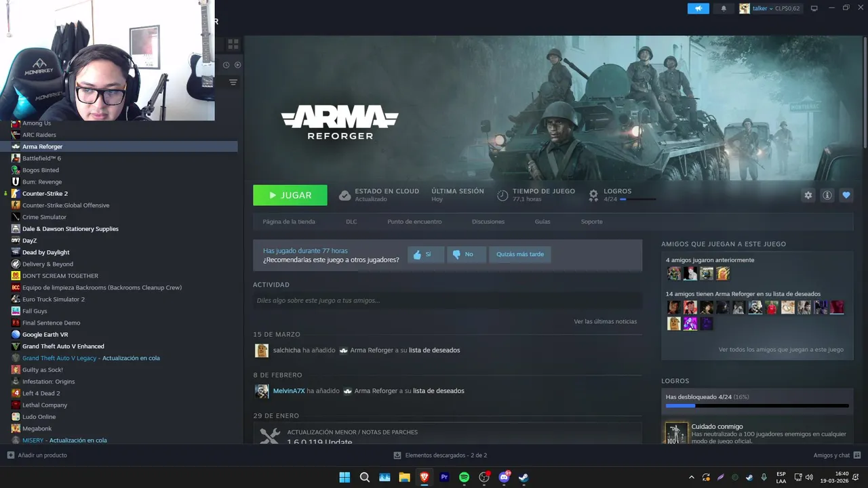Click Añadir un producto button
The width and height of the screenshot is (868, 488).
click(37, 455)
